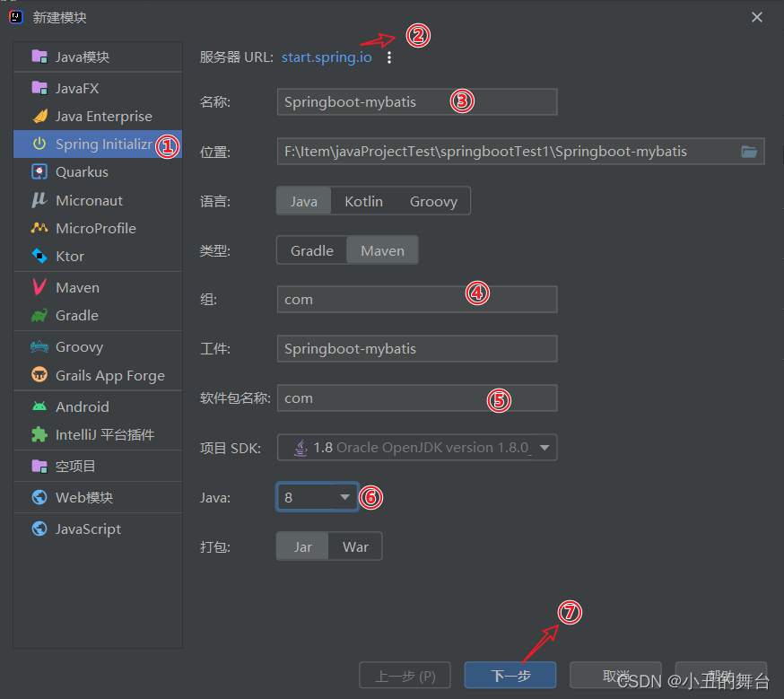Click the Gradle elephant icon

click(x=39, y=315)
